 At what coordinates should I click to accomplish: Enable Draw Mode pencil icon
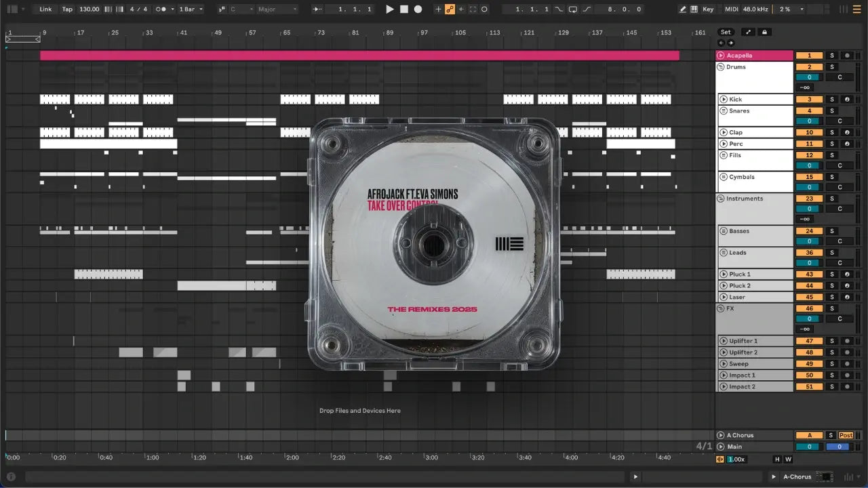coord(683,9)
